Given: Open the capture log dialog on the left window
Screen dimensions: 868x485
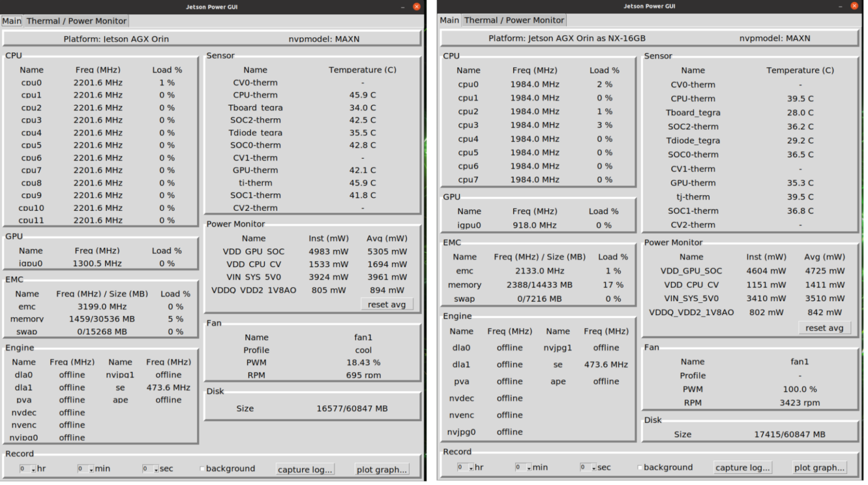Looking at the screenshot, I should pos(305,469).
